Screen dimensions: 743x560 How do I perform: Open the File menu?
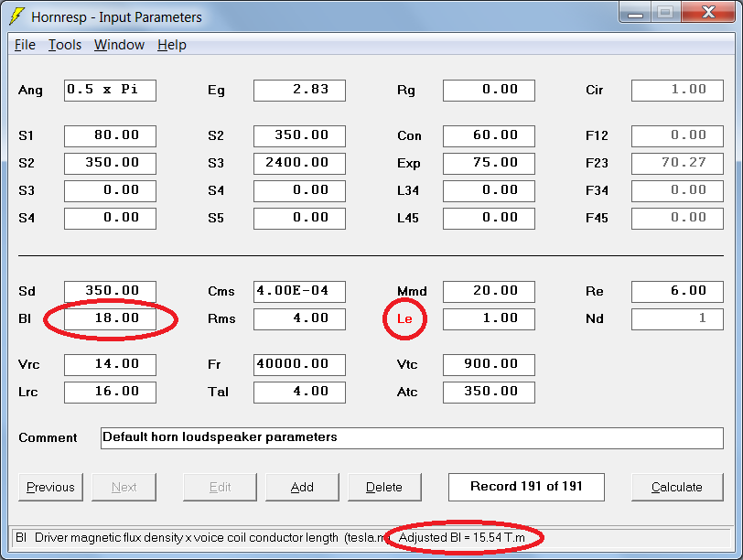pos(25,45)
